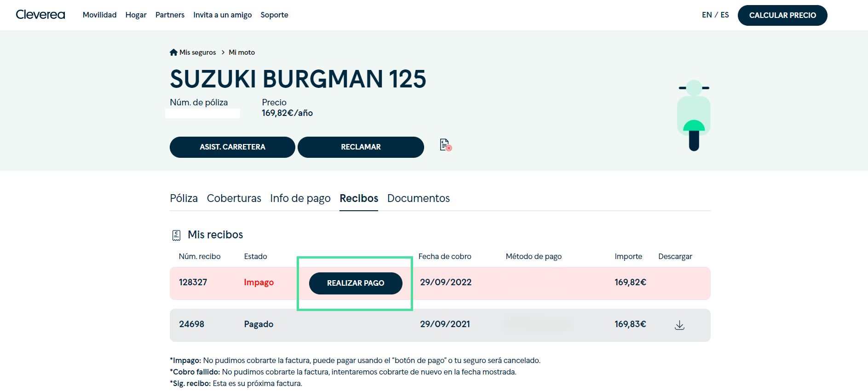
Task: Click the CALCULAR PRECIO button
Action: [x=782, y=15]
